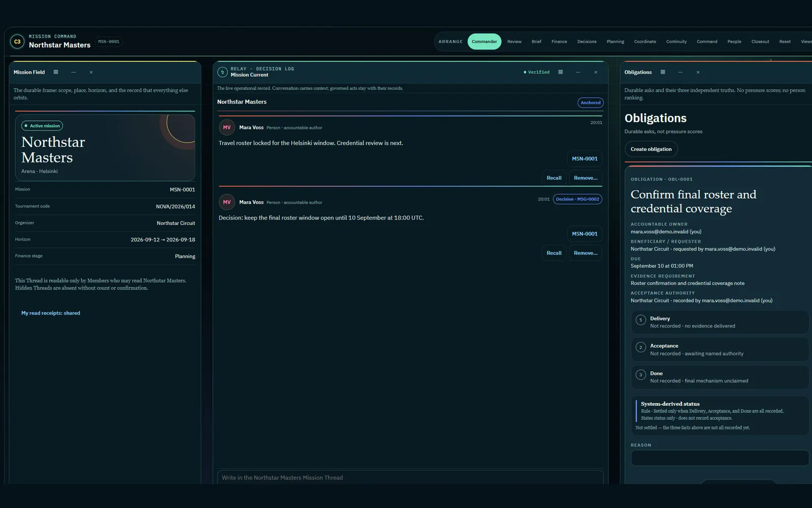Click the Decision · MSG-0002 badge
The width and height of the screenshot is (812, 508).
[x=578, y=199]
